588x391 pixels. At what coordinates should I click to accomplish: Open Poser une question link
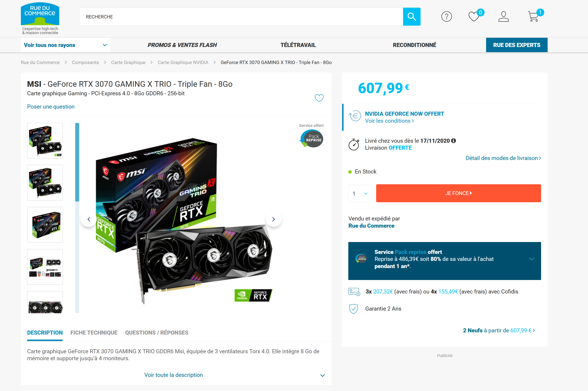[51, 107]
